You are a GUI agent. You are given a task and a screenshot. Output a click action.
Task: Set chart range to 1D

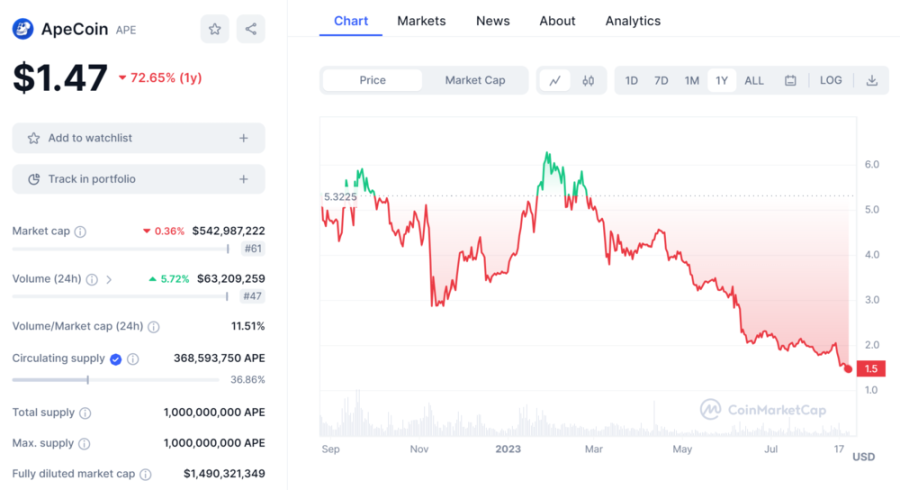pos(631,80)
